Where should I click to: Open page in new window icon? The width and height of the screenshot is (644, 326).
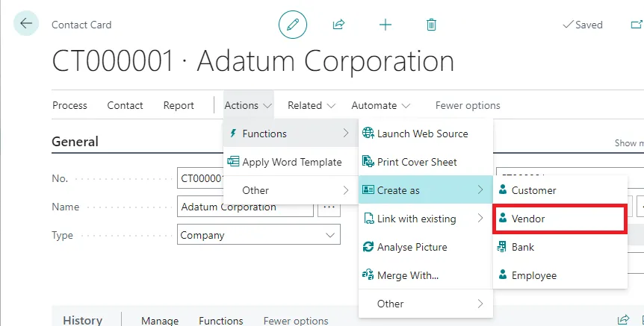coord(637,25)
